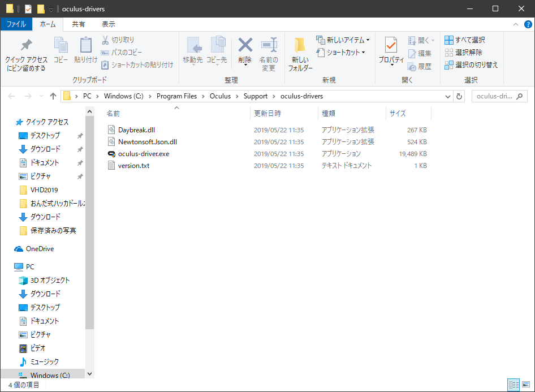
Task: Click the Back arrow navigation button
Action: [12, 96]
